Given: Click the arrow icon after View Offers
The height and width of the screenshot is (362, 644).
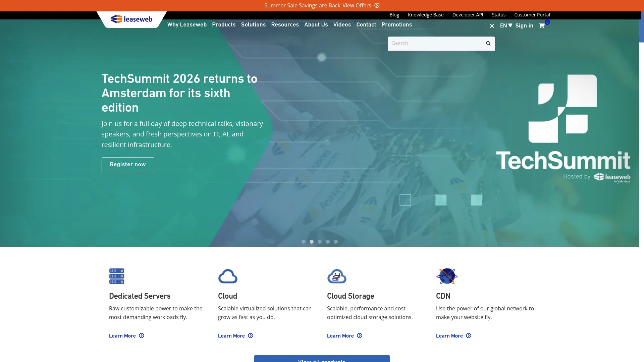Looking at the screenshot, I should [377, 5].
